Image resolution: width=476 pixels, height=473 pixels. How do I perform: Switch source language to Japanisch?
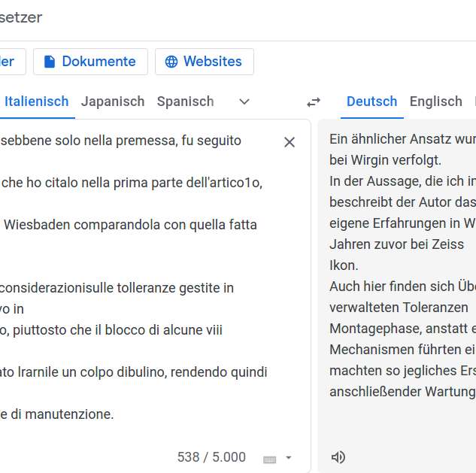coord(113,102)
